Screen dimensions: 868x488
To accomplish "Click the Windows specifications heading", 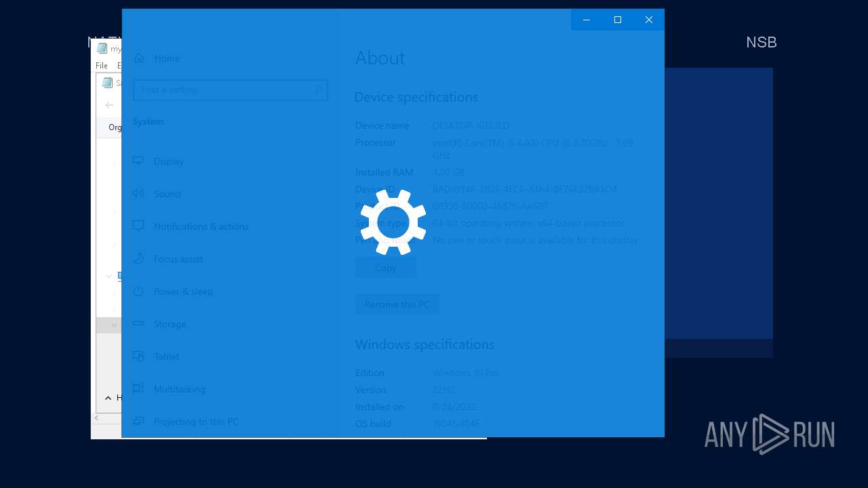I will point(425,344).
